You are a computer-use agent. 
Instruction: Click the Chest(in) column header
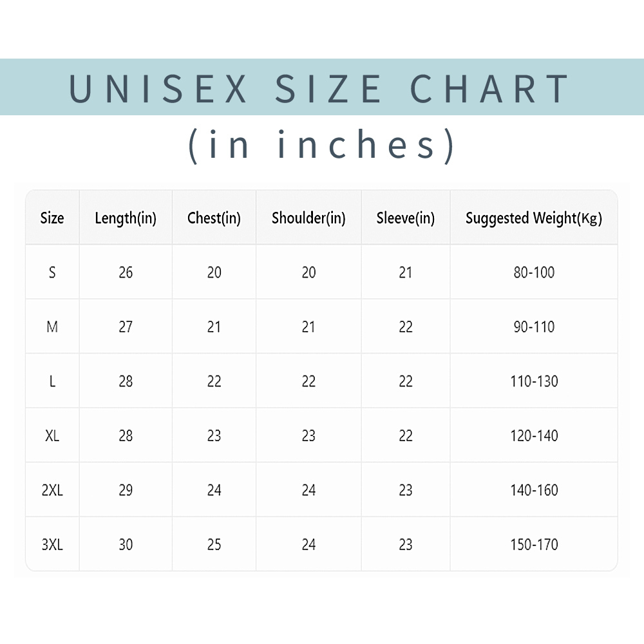coord(214,218)
